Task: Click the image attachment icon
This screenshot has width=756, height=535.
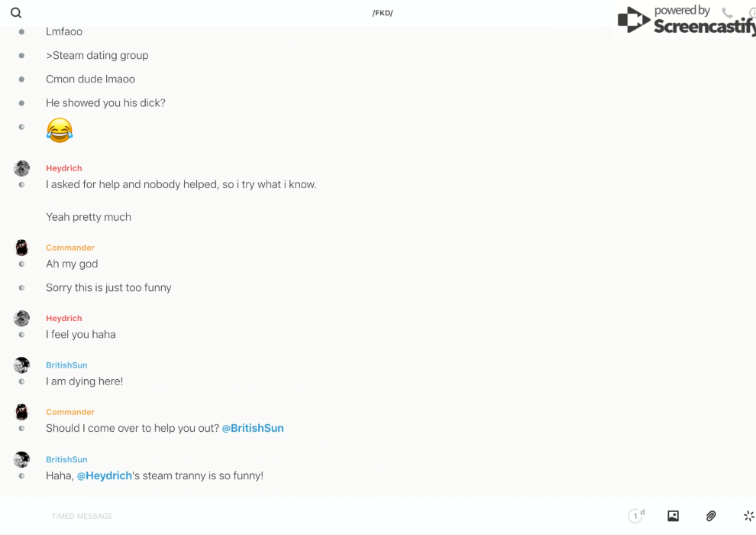Action: click(673, 516)
